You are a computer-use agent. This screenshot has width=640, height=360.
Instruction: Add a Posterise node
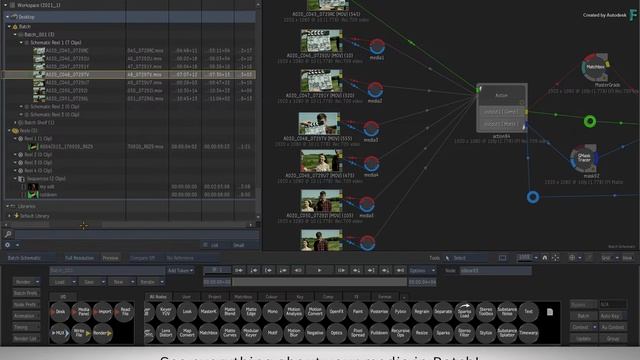379,311
